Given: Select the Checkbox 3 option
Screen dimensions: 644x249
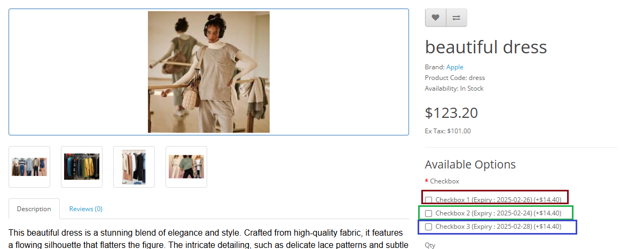Looking at the screenshot, I should click(429, 227).
